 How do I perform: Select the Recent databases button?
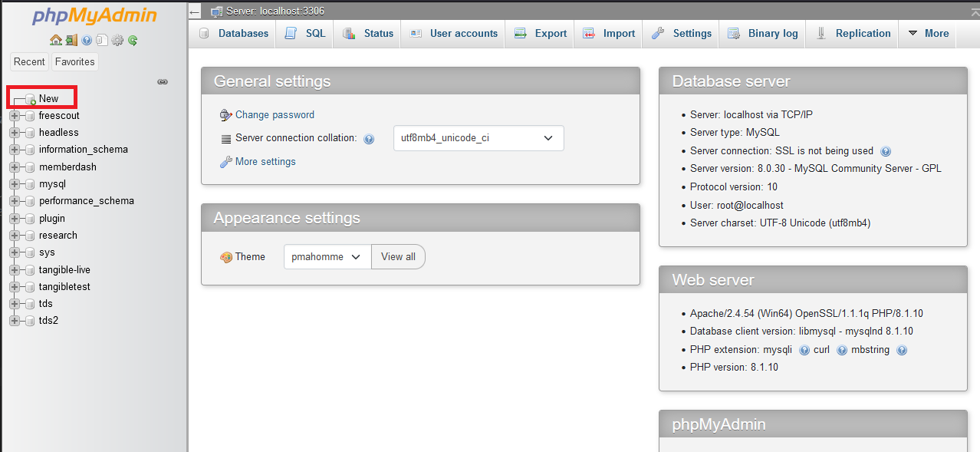(x=28, y=61)
